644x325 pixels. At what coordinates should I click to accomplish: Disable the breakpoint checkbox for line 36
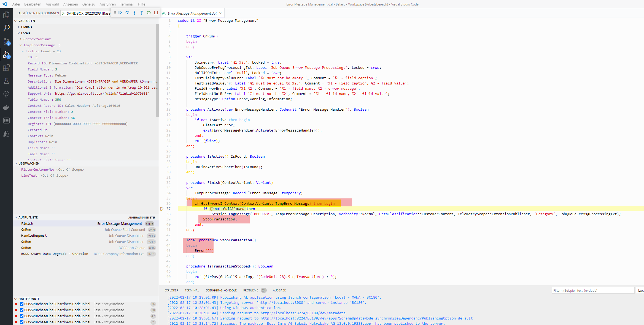click(21, 304)
